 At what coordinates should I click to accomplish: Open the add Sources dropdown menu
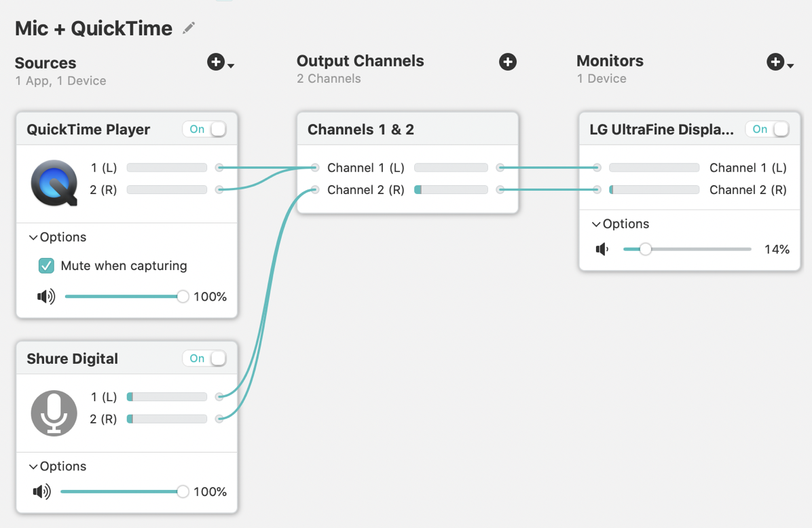coord(220,62)
